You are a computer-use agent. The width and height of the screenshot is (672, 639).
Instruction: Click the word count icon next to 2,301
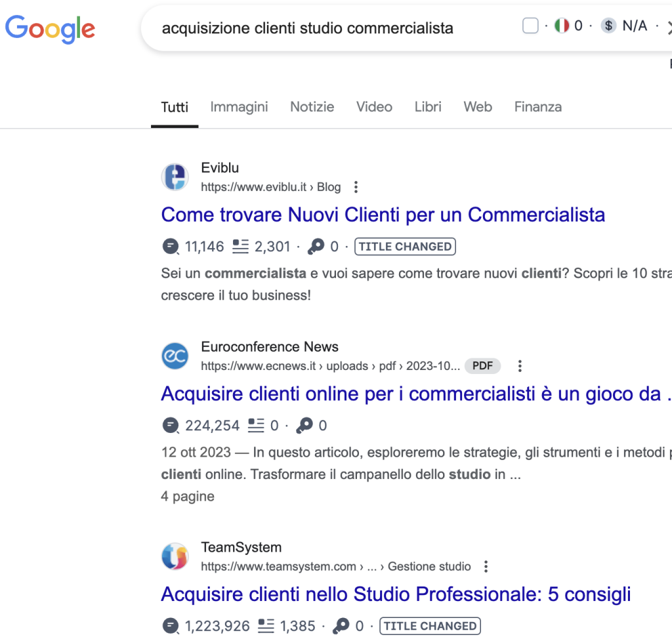point(240,247)
